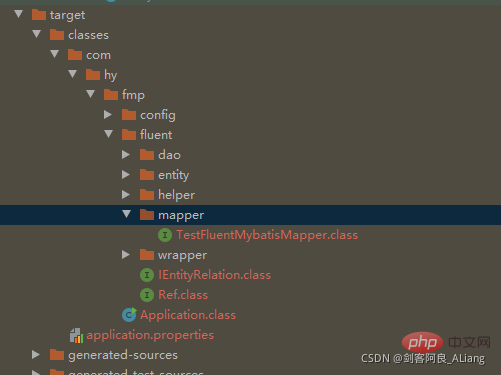This screenshot has height=375, width=501.
Task: Select the generated-sources folder label
Action: (123, 355)
